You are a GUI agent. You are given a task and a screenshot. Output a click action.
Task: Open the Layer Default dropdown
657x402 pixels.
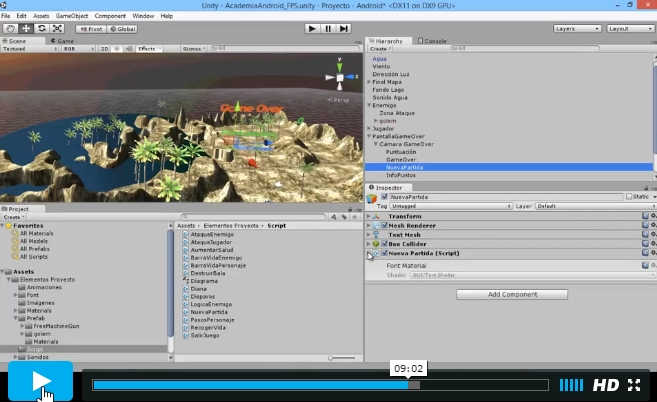[594, 206]
